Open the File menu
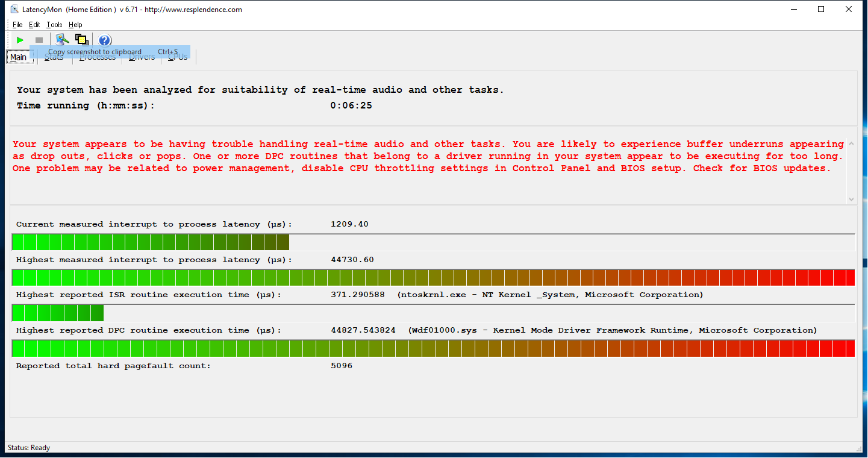 pos(17,25)
